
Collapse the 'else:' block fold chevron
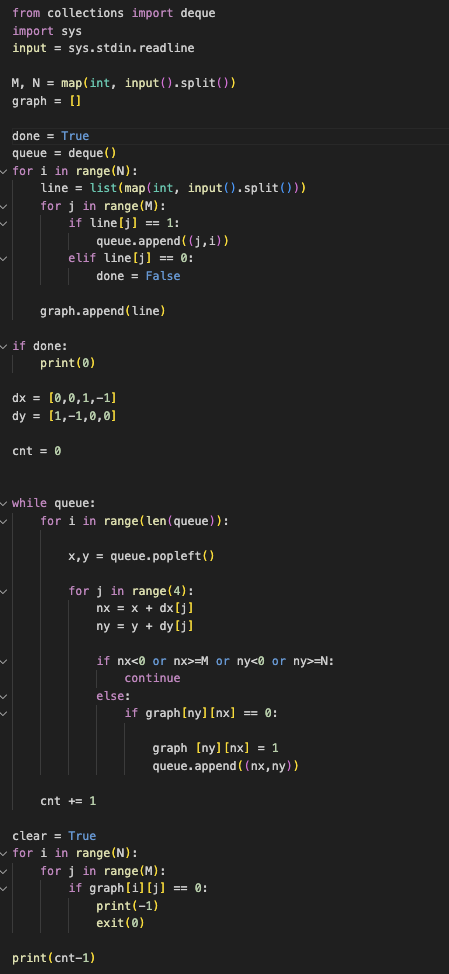4,696
